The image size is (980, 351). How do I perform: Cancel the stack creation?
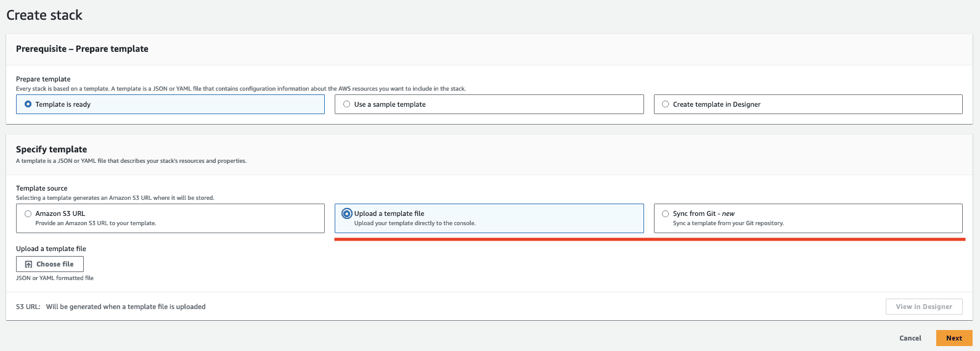pos(910,338)
